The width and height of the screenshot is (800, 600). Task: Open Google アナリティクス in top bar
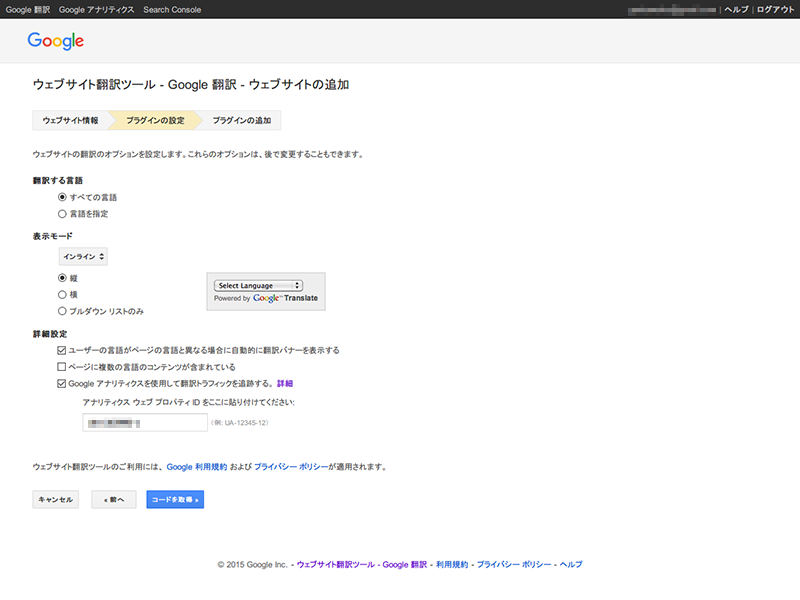point(96,10)
